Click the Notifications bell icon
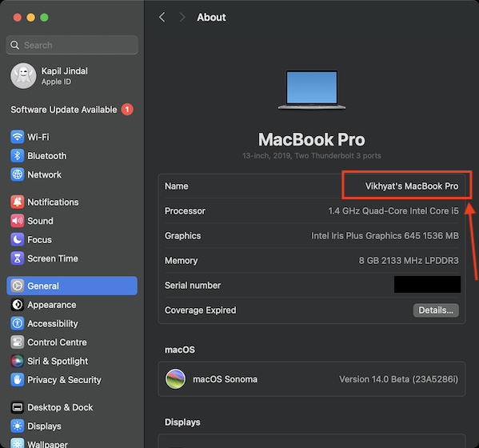This screenshot has height=448, width=479. [x=17, y=202]
